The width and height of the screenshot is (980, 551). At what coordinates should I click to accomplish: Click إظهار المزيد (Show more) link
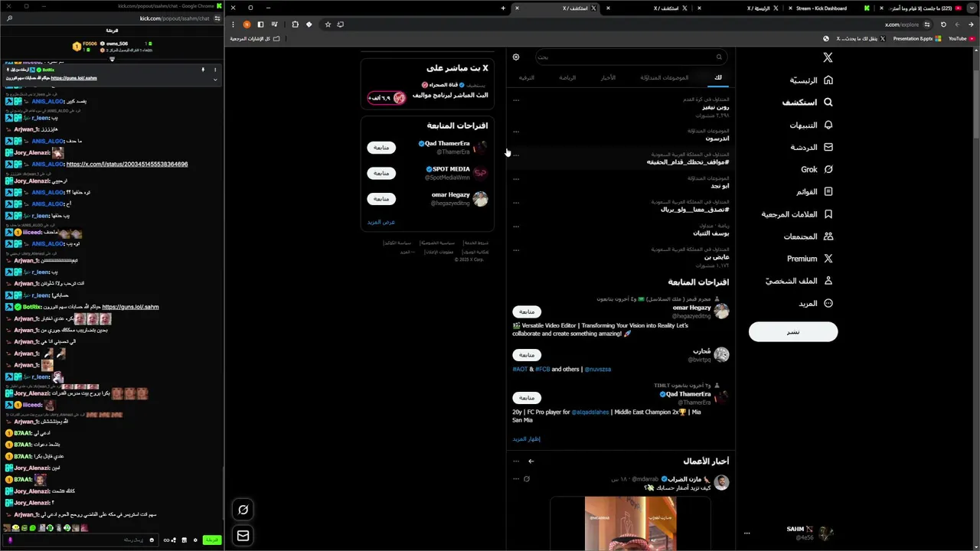point(527,439)
